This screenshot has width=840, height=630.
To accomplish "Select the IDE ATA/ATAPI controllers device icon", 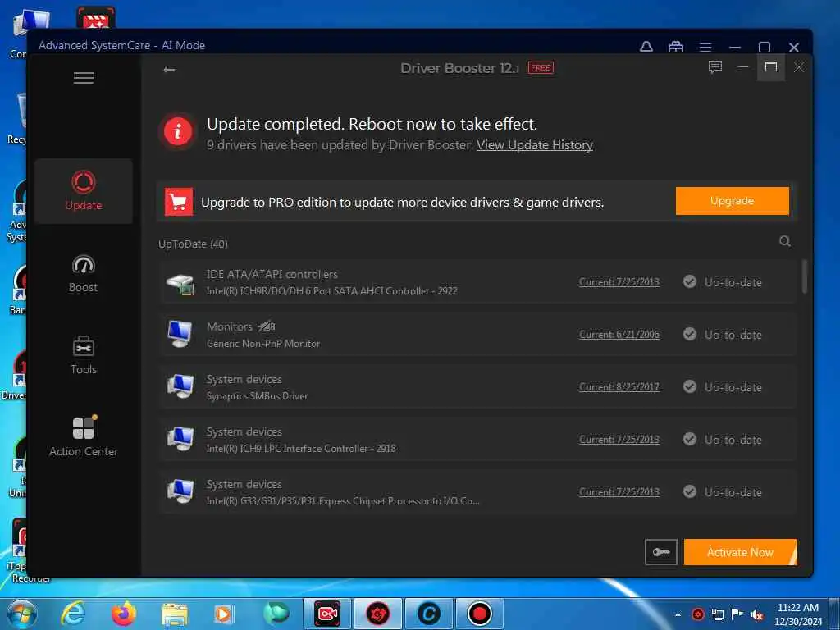I will pos(180,283).
